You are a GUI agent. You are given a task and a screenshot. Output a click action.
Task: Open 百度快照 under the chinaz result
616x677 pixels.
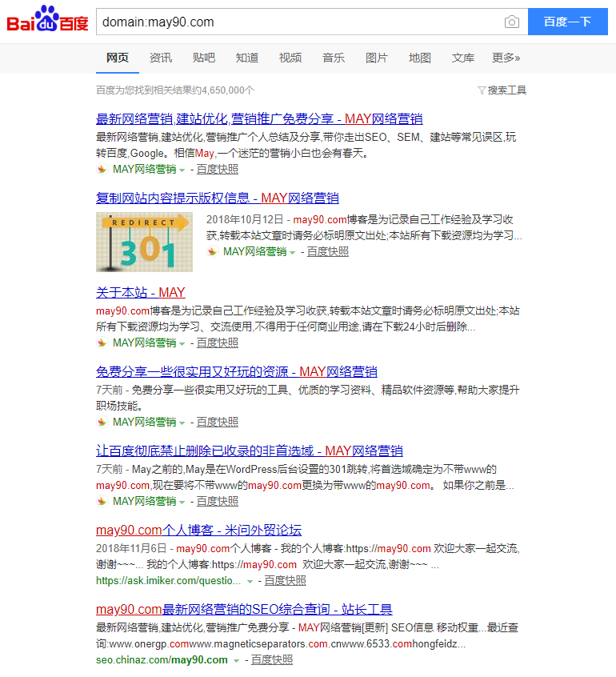click(x=272, y=660)
